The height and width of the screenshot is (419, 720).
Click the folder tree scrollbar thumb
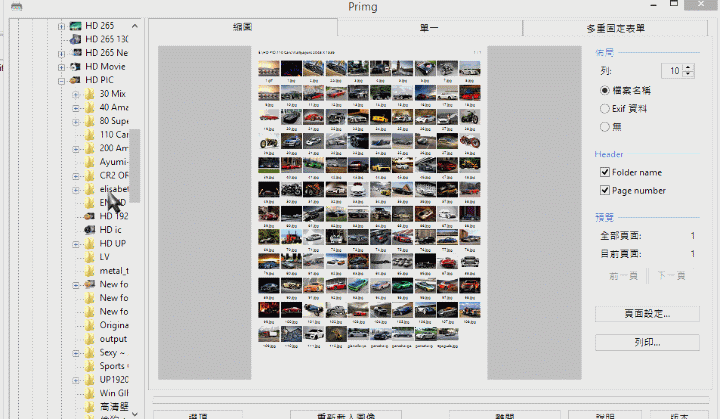[x=135, y=166]
